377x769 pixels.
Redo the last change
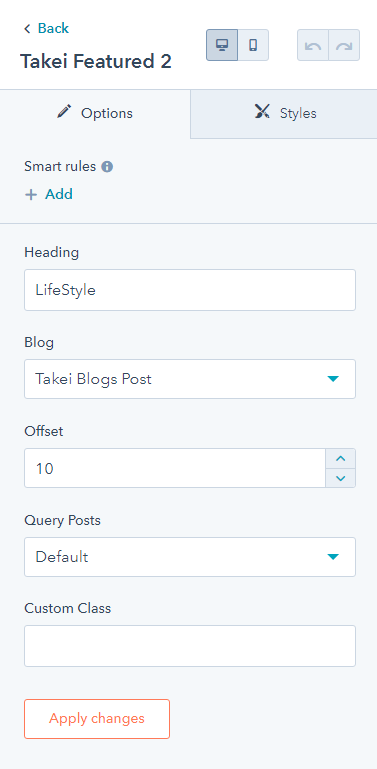tap(344, 45)
